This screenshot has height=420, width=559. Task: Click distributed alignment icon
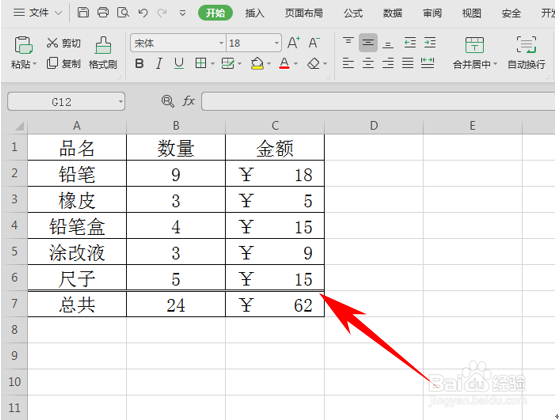[427, 63]
